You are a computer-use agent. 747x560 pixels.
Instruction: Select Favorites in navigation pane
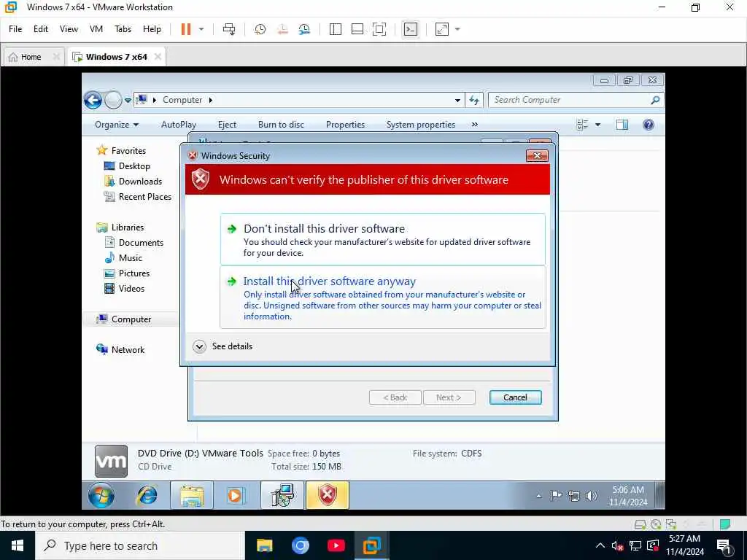[122, 150]
